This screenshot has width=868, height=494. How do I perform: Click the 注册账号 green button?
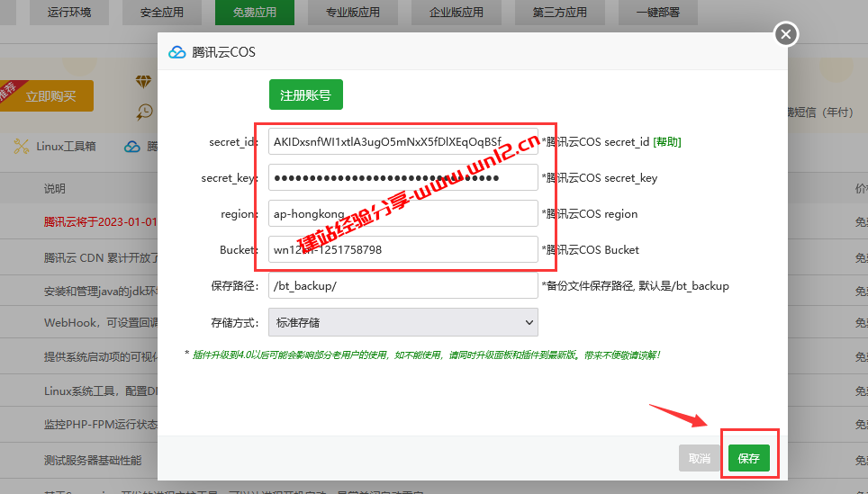[305, 94]
